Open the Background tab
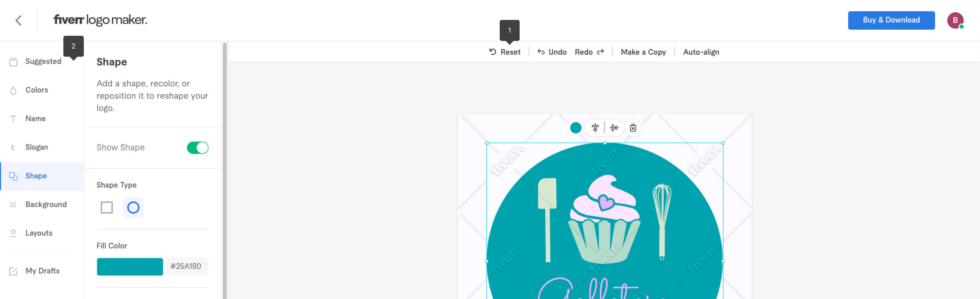 (x=46, y=205)
